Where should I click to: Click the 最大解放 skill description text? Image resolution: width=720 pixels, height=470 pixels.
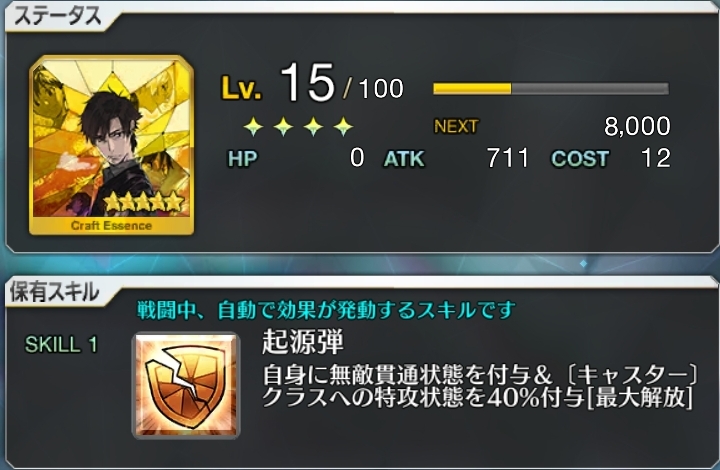[640, 397]
